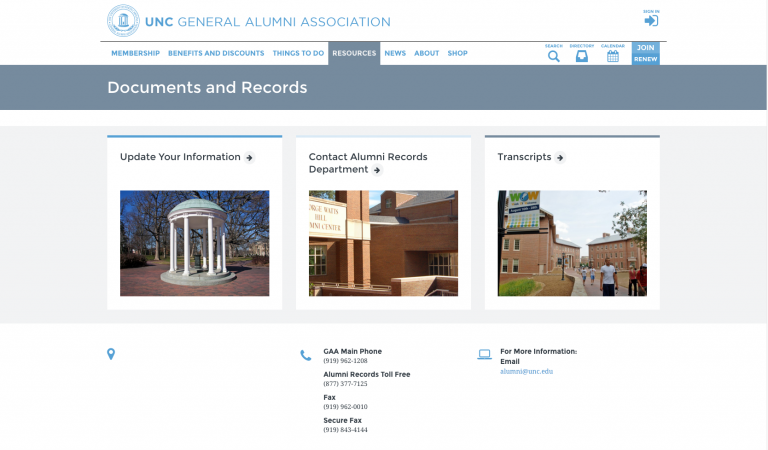Click the George Watts Hill Alumni Center photo
Image resolution: width=768 pixels, height=450 pixels.
coord(384,243)
